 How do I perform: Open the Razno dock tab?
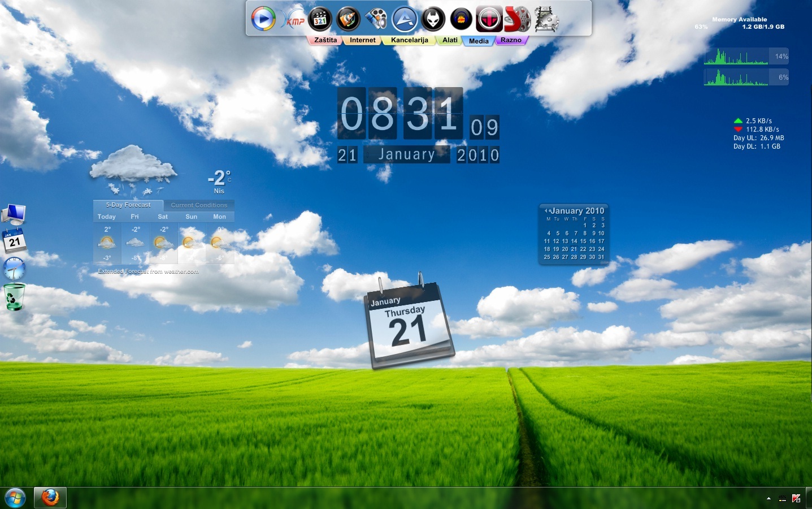click(x=511, y=40)
